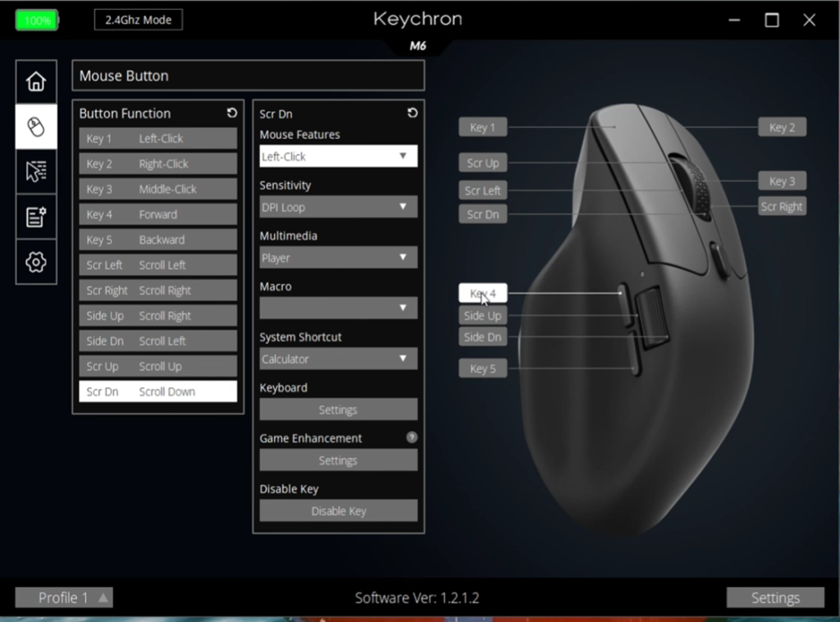Click the battery 100% indicator
Screen dimensions: 840x622
point(36,21)
